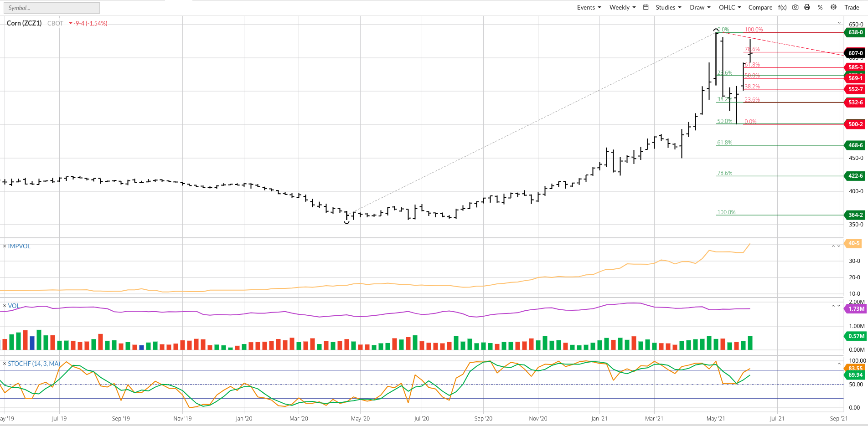Open the print icon to print the chart
868x426 pixels.
point(807,7)
